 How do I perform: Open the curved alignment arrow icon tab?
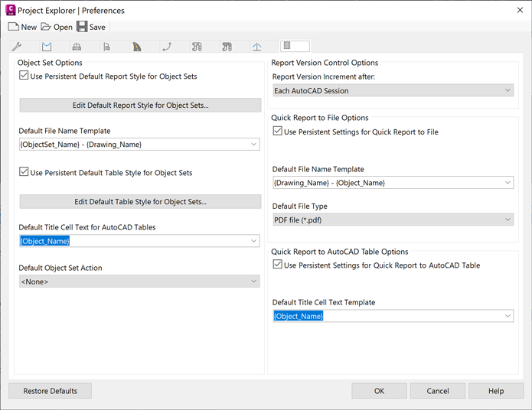coord(167,47)
